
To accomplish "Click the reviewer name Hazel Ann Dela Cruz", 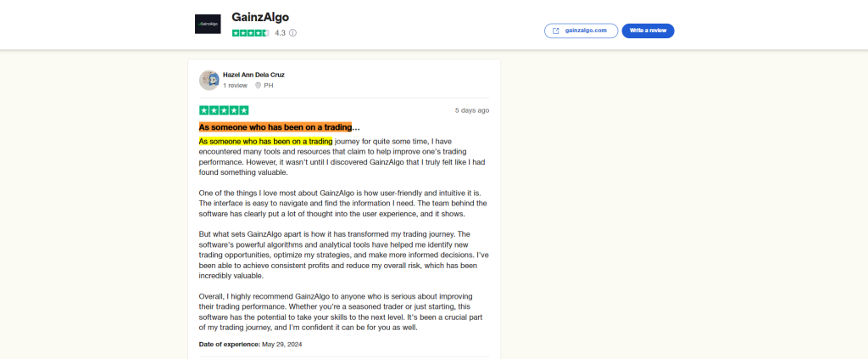I will click(253, 75).
